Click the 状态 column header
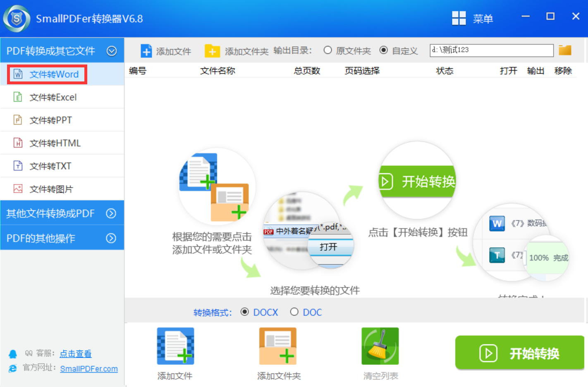Image resolution: width=588 pixels, height=387 pixels. point(445,71)
